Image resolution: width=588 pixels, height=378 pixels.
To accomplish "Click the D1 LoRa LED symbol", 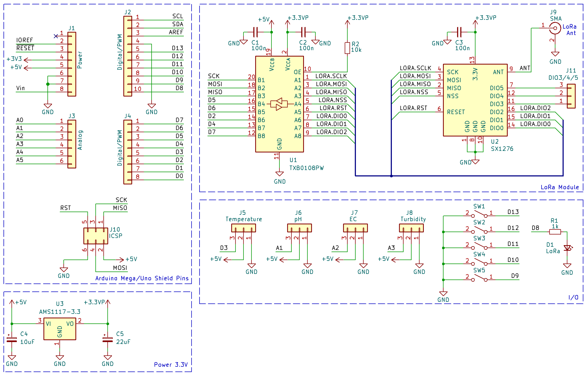I will point(567,248).
